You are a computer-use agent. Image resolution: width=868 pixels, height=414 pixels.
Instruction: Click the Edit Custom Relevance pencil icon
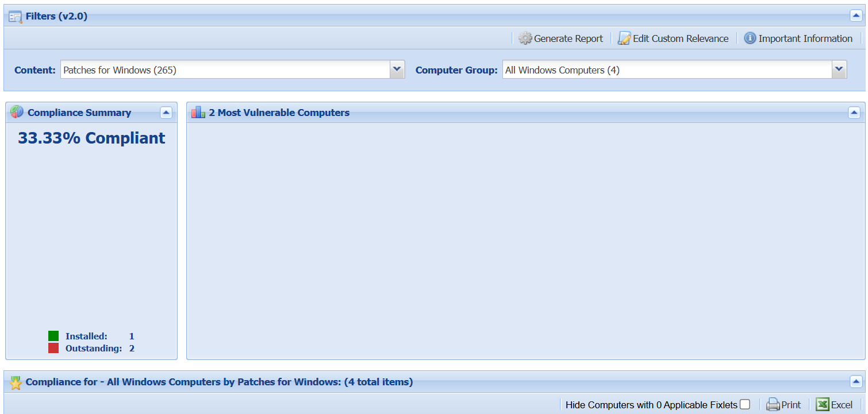click(624, 38)
